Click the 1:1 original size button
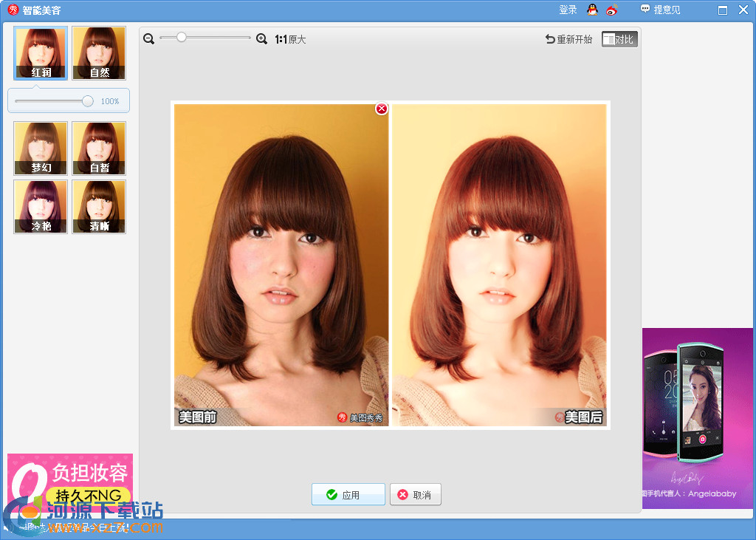Viewport: 756px width, 540px height. [x=290, y=39]
